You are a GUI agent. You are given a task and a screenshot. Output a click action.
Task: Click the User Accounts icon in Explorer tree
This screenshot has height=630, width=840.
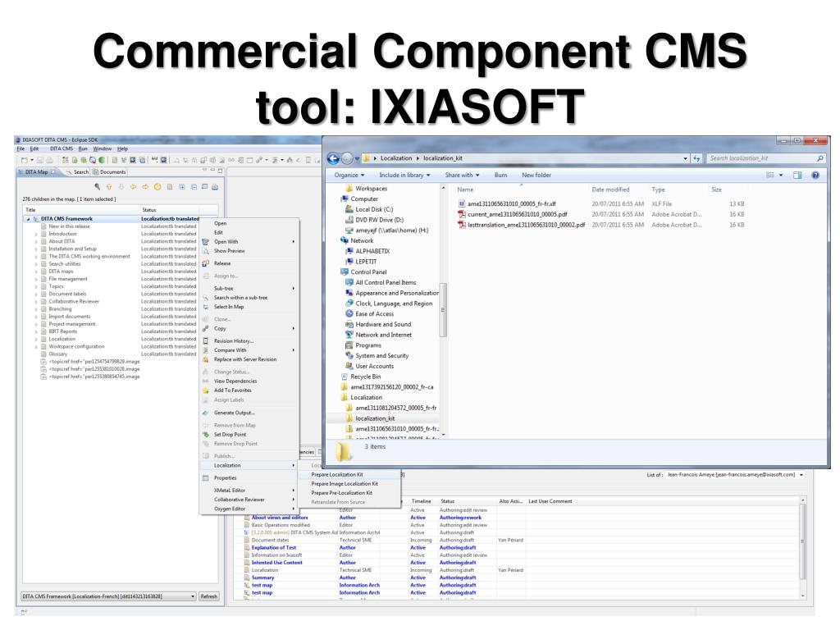[x=349, y=367]
